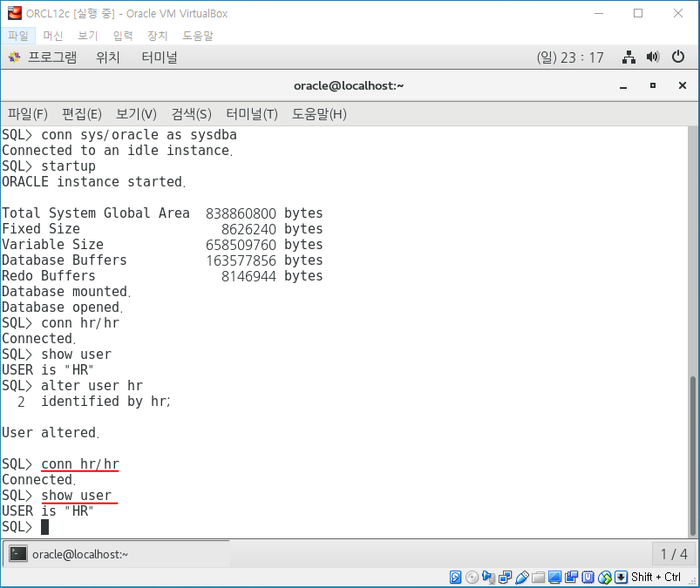Screen dimensions: 700x588
Task: Click the oracle@localhost:~ terminal title bar
Action: click(x=349, y=85)
